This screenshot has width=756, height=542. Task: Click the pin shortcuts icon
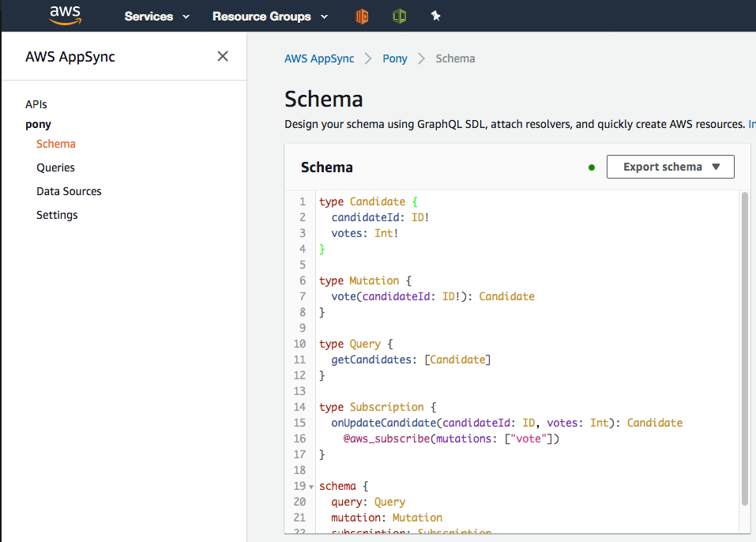(435, 16)
